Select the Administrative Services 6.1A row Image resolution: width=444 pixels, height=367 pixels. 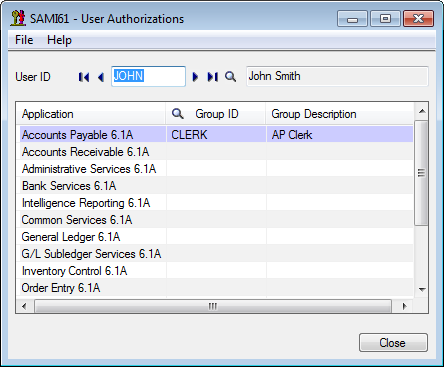pos(216,169)
